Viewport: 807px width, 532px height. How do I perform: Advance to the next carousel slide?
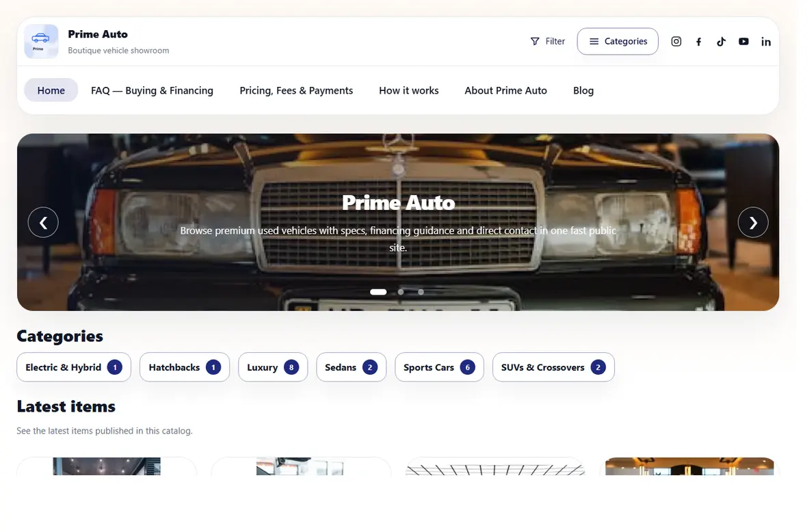pos(753,222)
